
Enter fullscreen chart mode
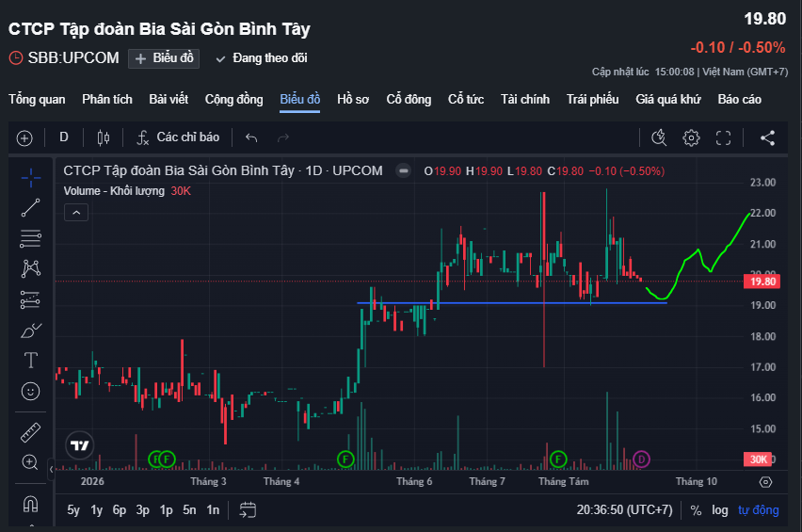pyautogui.click(x=723, y=137)
